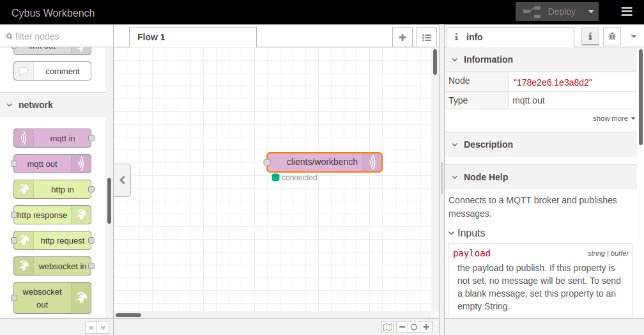Zoom out the canvas
Screen dimensions: 644x335
point(402,327)
